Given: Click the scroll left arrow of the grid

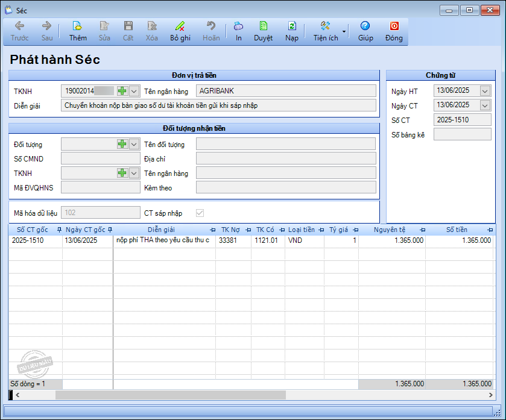Looking at the screenshot, I should pos(17,395).
